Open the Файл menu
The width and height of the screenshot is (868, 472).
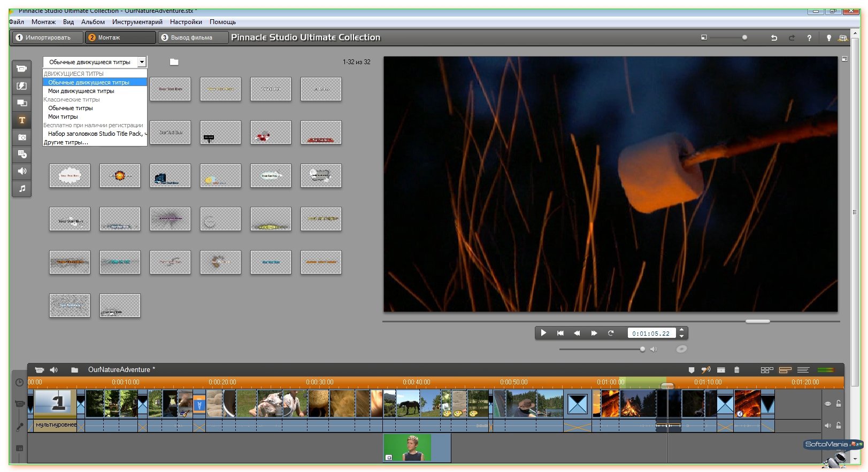(17, 22)
